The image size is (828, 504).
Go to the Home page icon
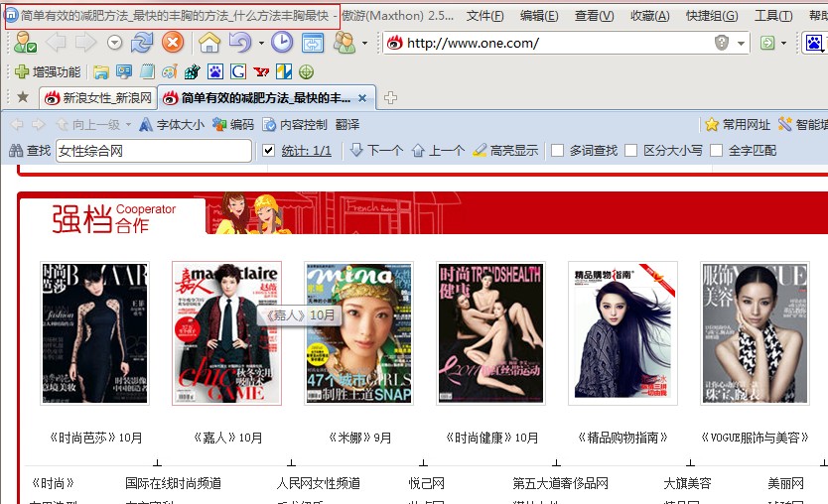coord(209,43)
